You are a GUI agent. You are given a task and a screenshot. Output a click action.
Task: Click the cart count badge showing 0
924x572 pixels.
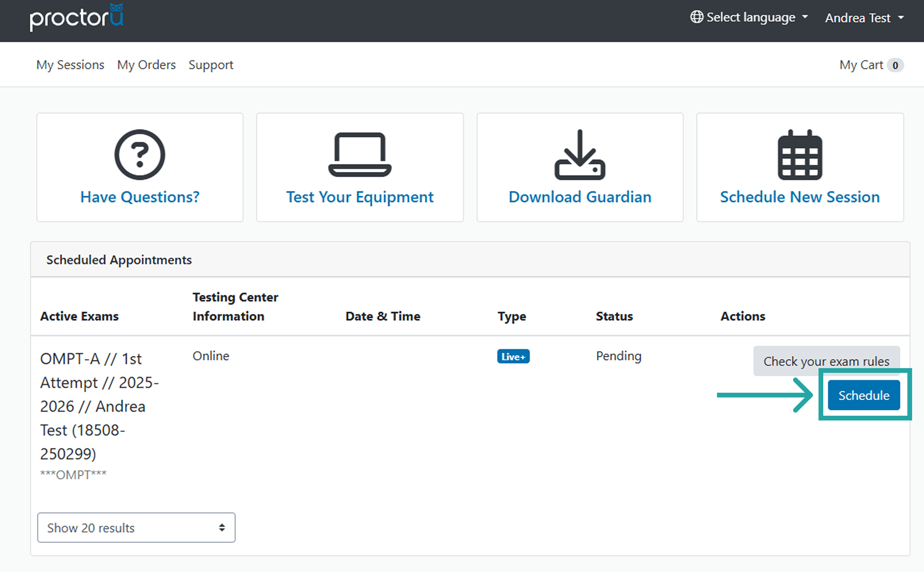pos(896,65)
